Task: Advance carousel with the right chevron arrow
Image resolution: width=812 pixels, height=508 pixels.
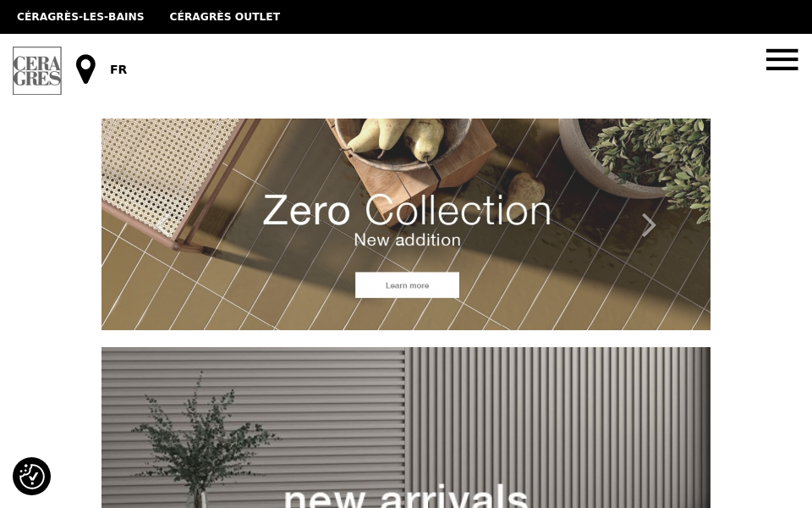Action: click(649, 225)
